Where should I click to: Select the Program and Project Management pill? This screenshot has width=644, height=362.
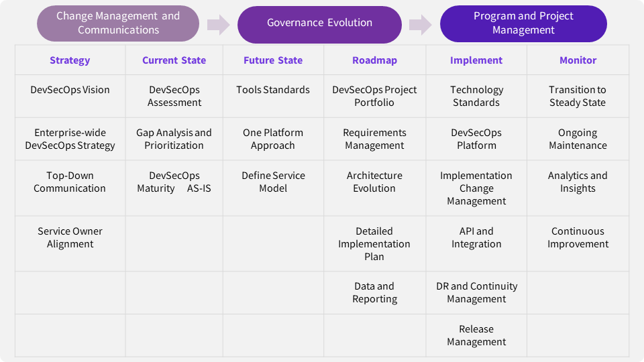click(523, 23)
